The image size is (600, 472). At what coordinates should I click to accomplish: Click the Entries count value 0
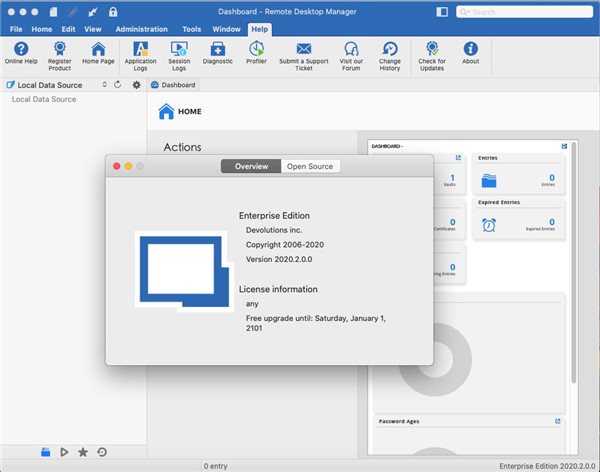[552, 178]
